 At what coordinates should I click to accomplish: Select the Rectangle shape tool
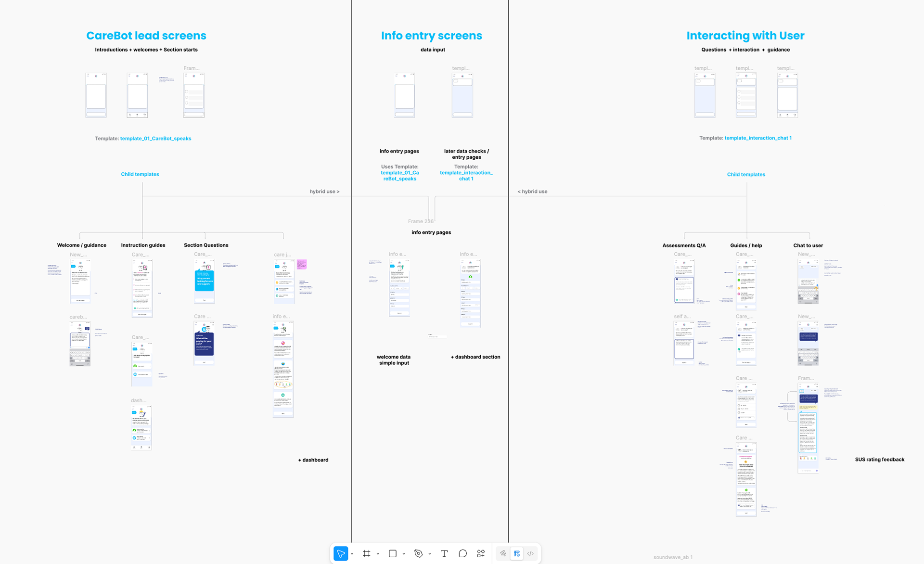tap(393, 553)
